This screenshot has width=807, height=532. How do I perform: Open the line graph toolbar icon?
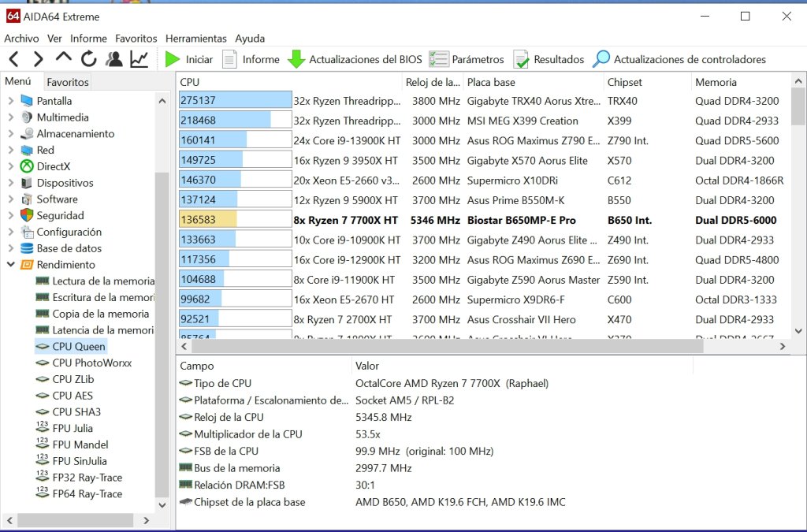(139, 59)
